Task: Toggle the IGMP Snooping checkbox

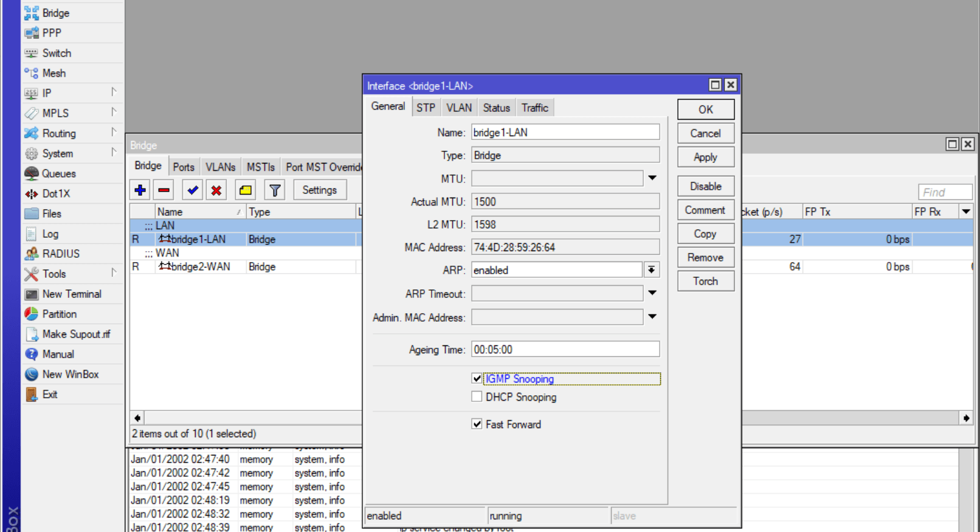Action: [477, 378]
